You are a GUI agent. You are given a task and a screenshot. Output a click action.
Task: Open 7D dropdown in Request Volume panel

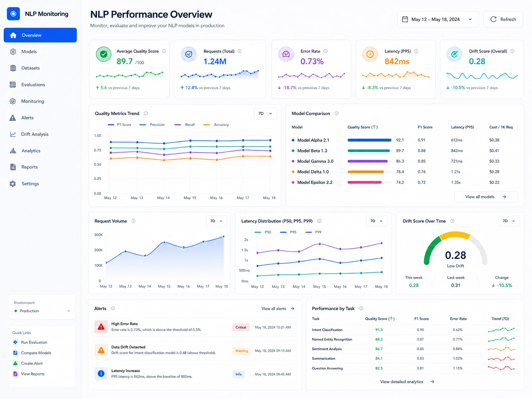[x=216, y=221]
